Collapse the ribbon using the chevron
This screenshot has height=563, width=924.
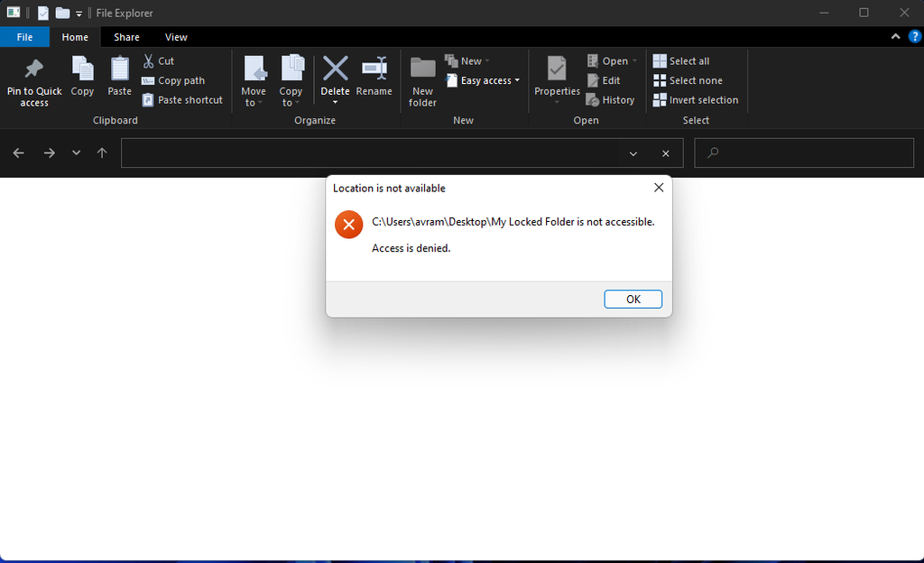click(894, 37)
